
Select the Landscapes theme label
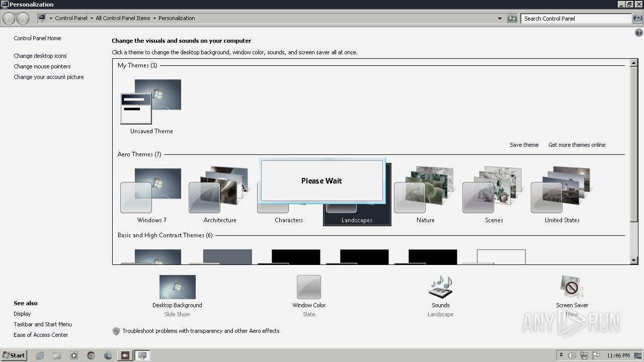(x=357, y=220)
